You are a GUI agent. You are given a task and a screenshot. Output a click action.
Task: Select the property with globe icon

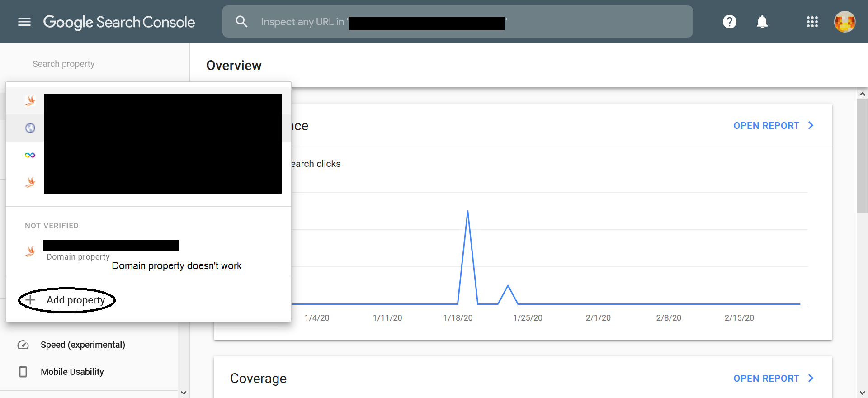click(30, 128)
